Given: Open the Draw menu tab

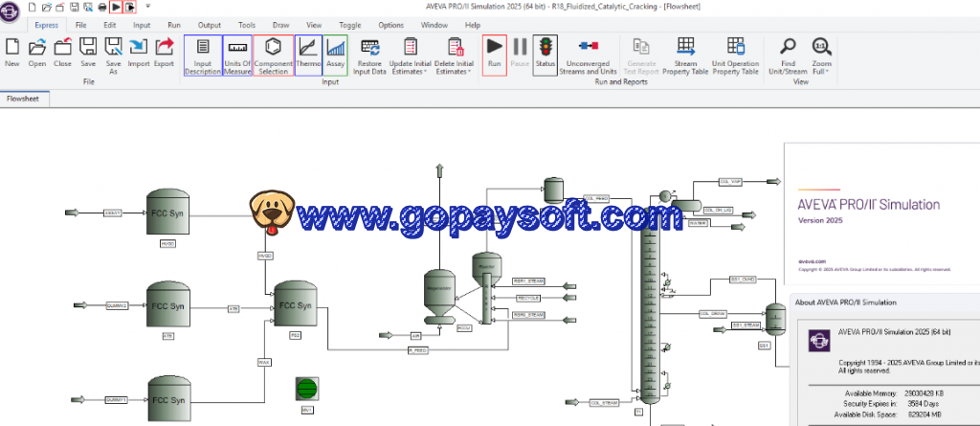Looking at the screenshot, I should click(280, 25).
